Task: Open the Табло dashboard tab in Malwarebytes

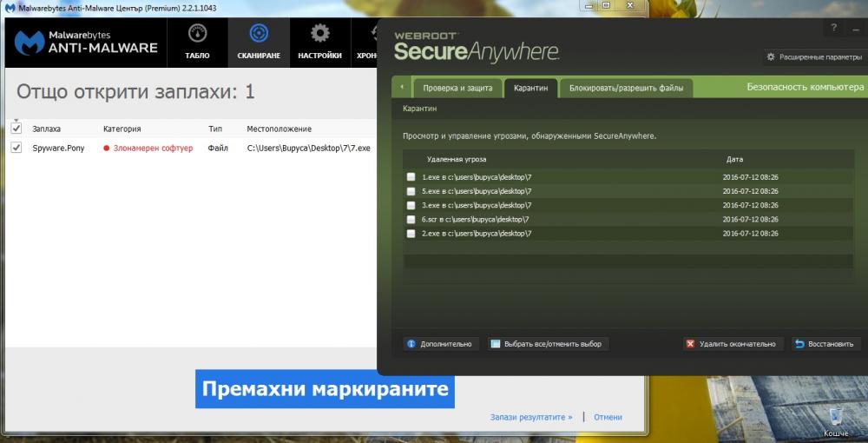Action: click(197, 43)
